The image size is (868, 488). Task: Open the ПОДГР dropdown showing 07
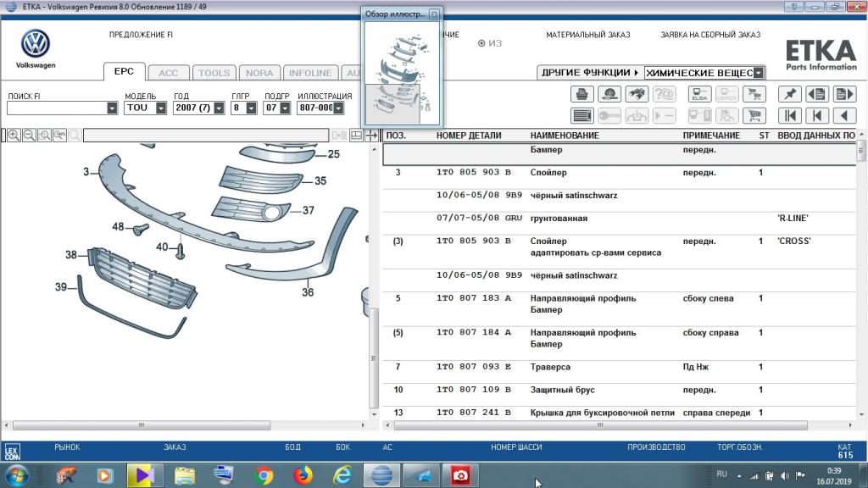pos(285,108)
